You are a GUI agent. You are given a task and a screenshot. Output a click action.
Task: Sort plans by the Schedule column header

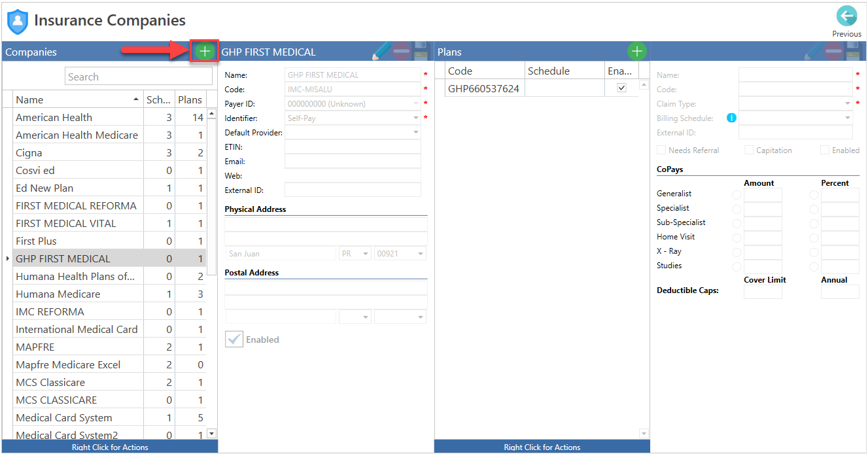pyautogui.click(x=565, y=71)
